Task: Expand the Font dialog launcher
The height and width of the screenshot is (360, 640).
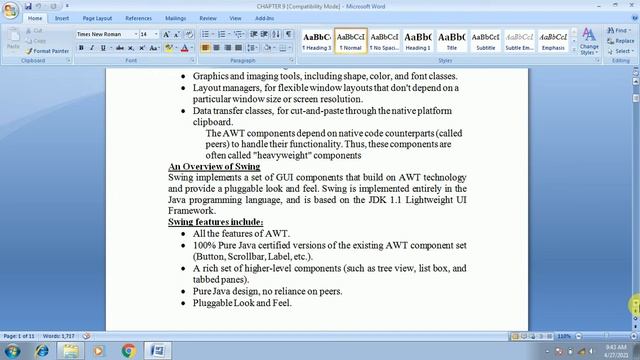Action: (192, 60)
